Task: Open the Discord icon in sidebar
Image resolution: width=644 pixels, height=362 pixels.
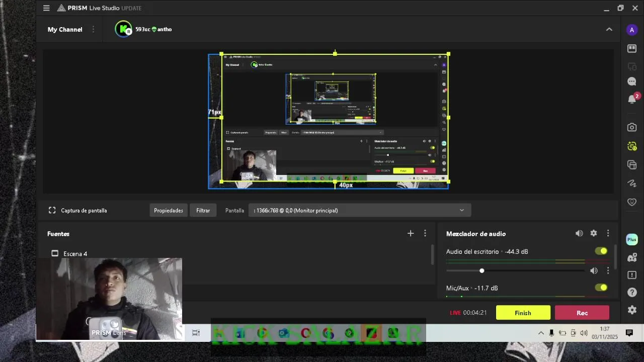Action: point(632,258)
